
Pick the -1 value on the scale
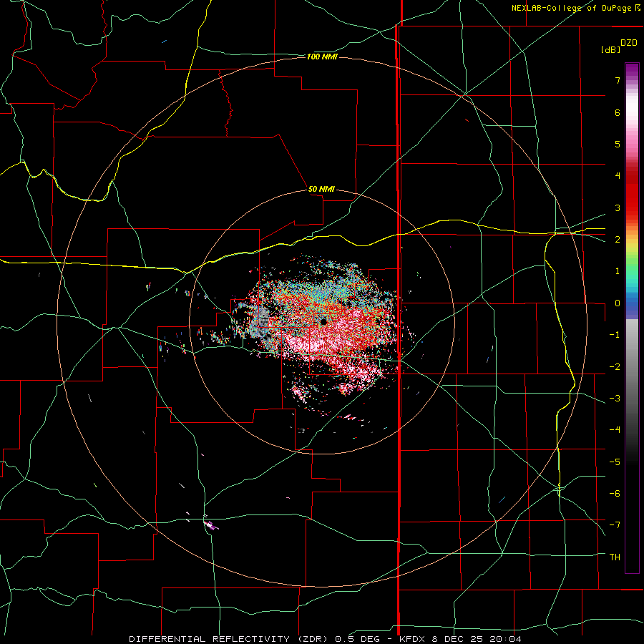(615, 335)
